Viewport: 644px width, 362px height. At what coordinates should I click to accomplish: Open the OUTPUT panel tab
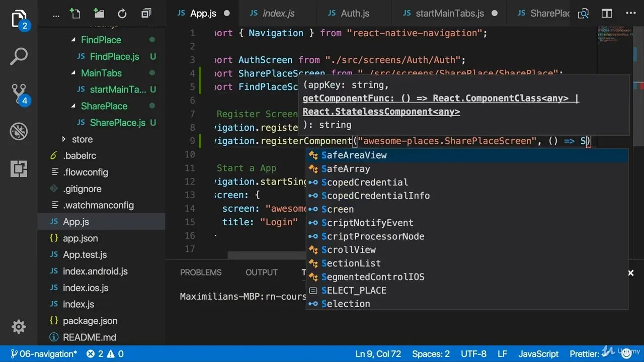click(x=261, y=273)
